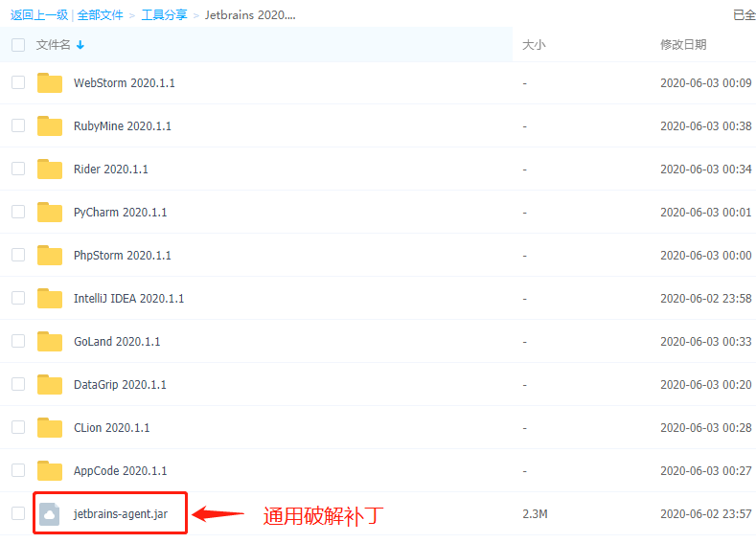Check the box for WebStorm 2020.1.1
Image resolution: width=756 pixels, height=543 pixels.
18,83
